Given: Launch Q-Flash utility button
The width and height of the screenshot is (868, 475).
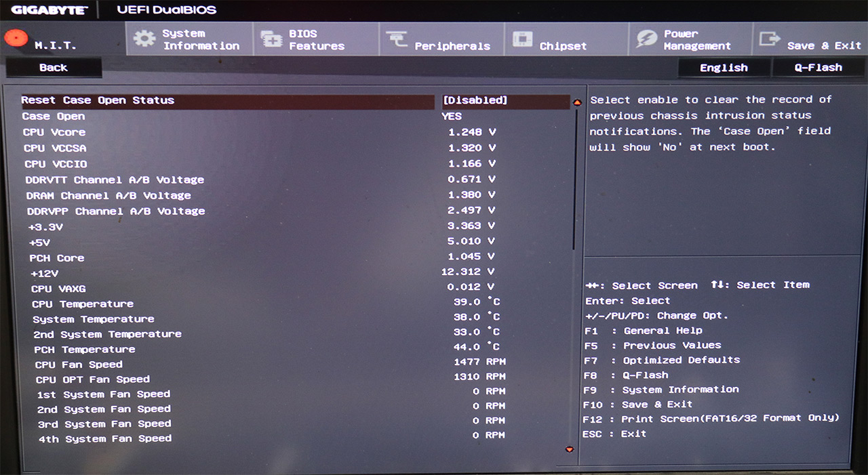Looking at the screenshot, I should click(818, 68).
